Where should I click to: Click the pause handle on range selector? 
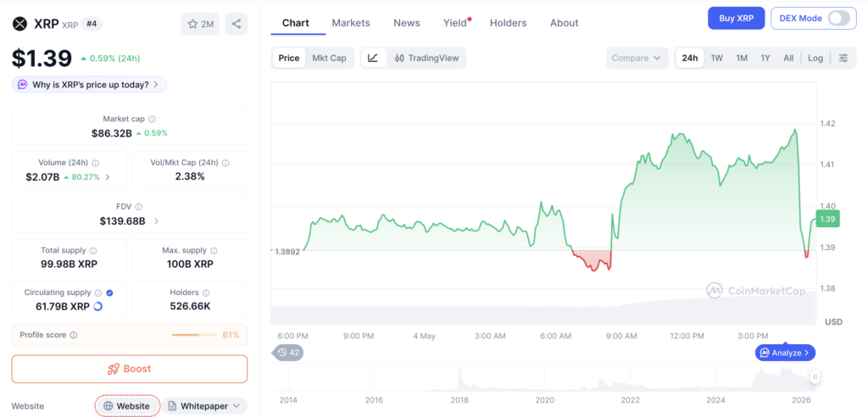tap(815, 377)
